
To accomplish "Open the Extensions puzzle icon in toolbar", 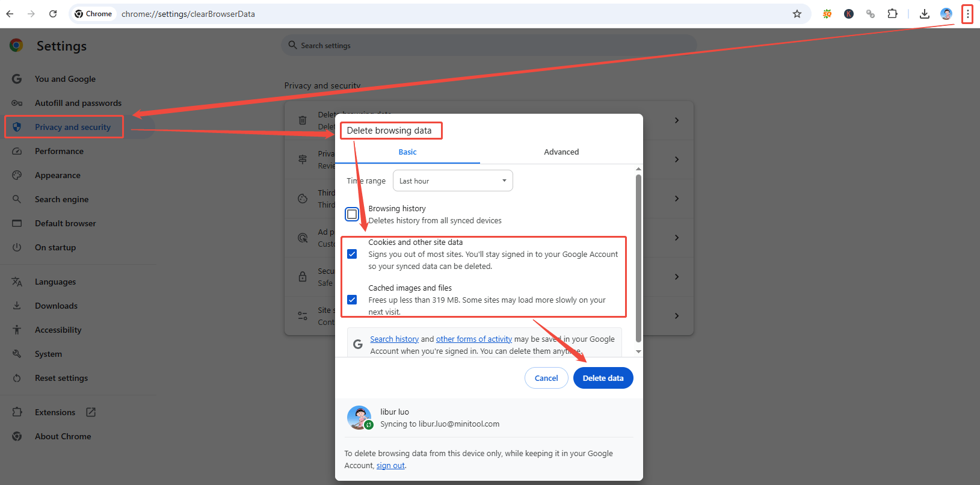I will point(893,14).
